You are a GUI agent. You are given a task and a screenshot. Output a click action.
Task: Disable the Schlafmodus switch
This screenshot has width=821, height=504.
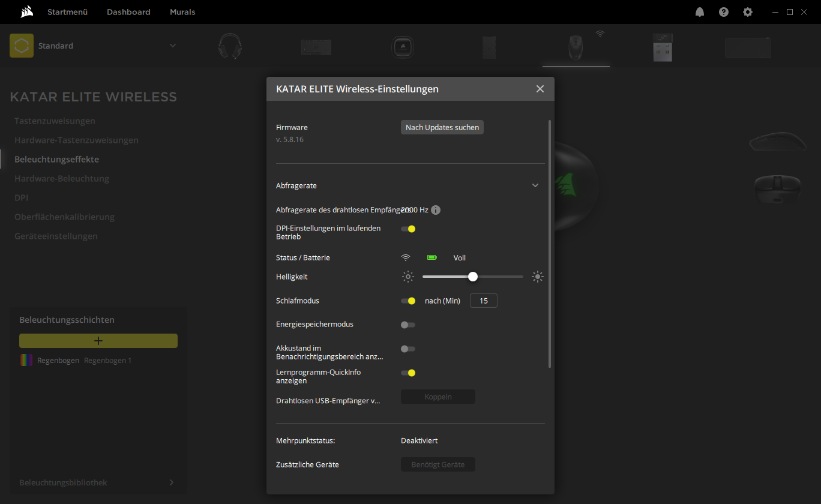(x=408, y=301)
